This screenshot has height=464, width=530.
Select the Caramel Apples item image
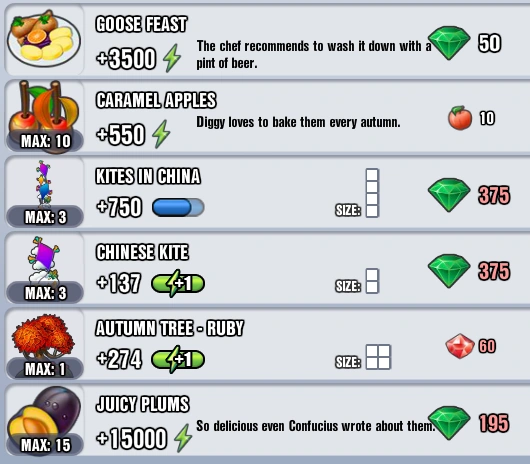[x=44, y=117]
